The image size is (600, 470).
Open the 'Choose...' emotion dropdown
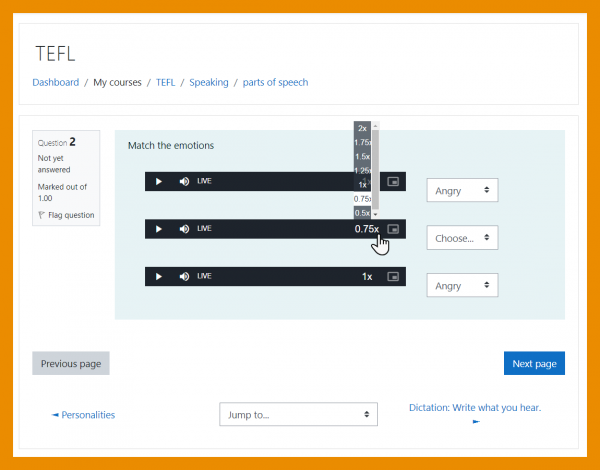click(461, 238)
